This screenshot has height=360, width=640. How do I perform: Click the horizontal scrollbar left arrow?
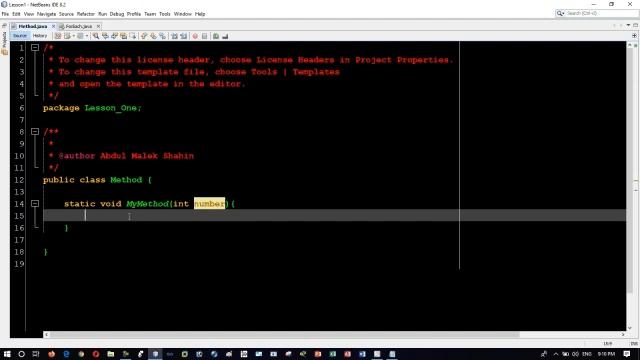tap(46, 334)
